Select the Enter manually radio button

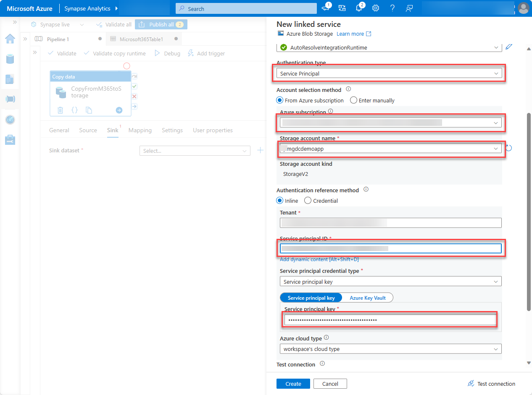(x=353, y=100)
